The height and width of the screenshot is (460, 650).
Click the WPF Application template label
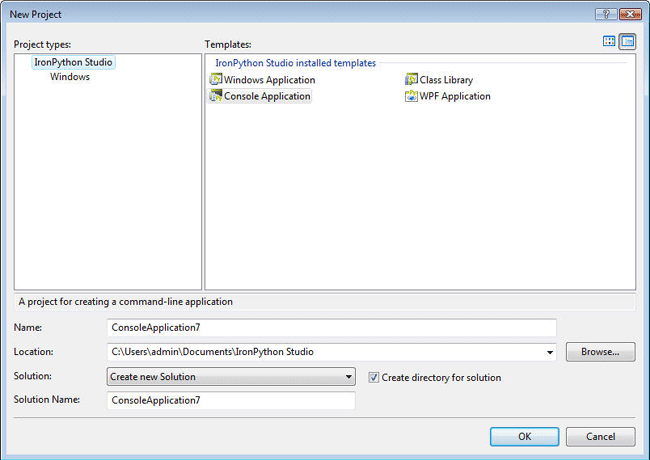click(455, 96)
